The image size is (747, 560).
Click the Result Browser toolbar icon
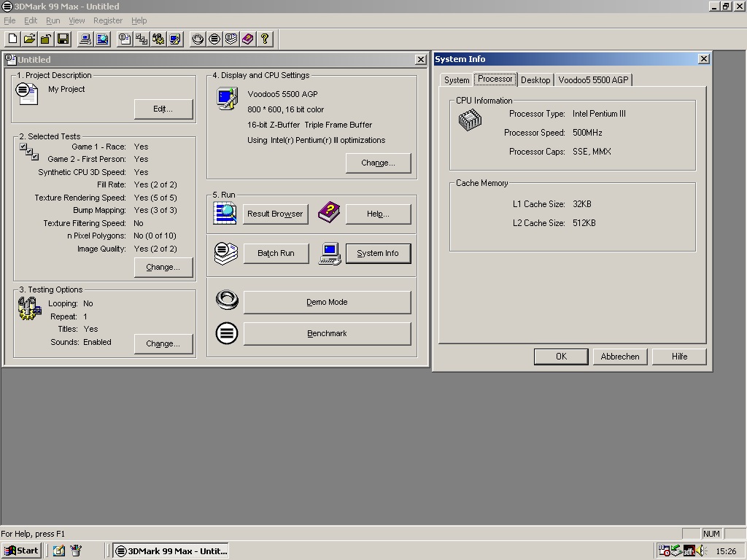point(102,39)
